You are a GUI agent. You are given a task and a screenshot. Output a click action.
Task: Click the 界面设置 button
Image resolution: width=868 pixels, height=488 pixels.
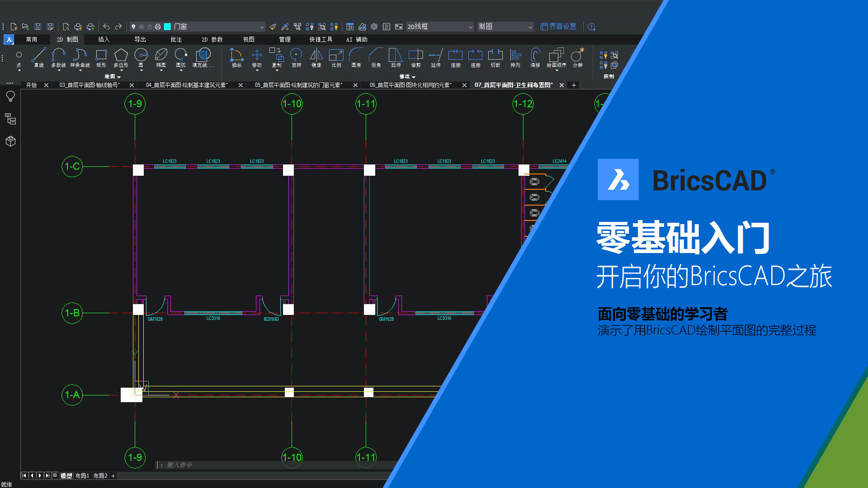(x=558, y=27)
